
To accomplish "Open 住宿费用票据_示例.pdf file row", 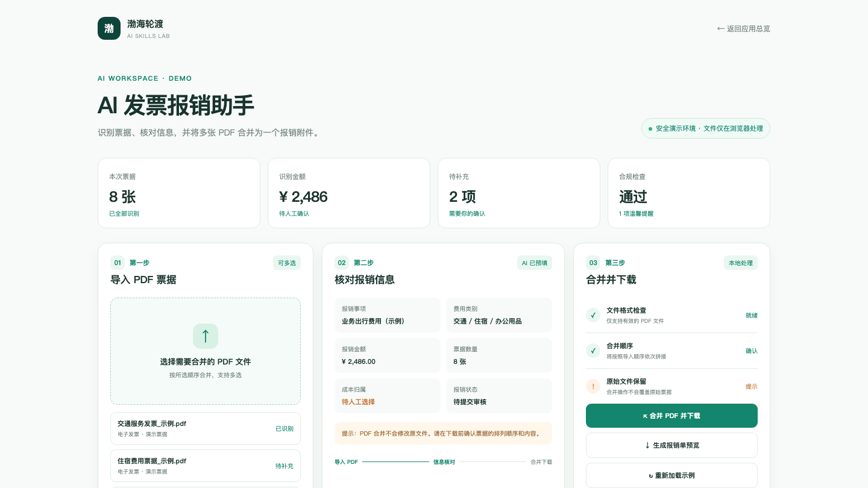I will pyautogui.click(x=206, y=466).
